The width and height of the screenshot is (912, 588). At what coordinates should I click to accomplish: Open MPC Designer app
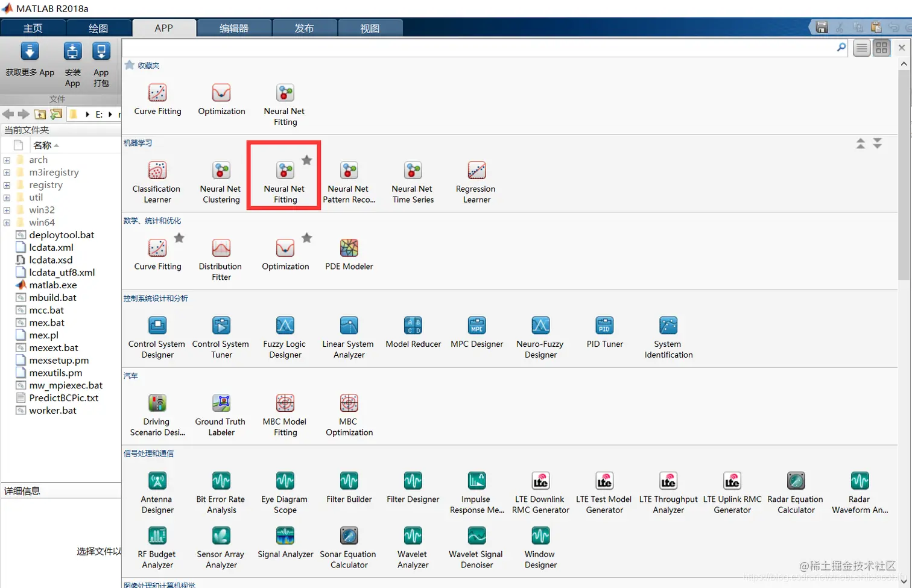(477, 332)
